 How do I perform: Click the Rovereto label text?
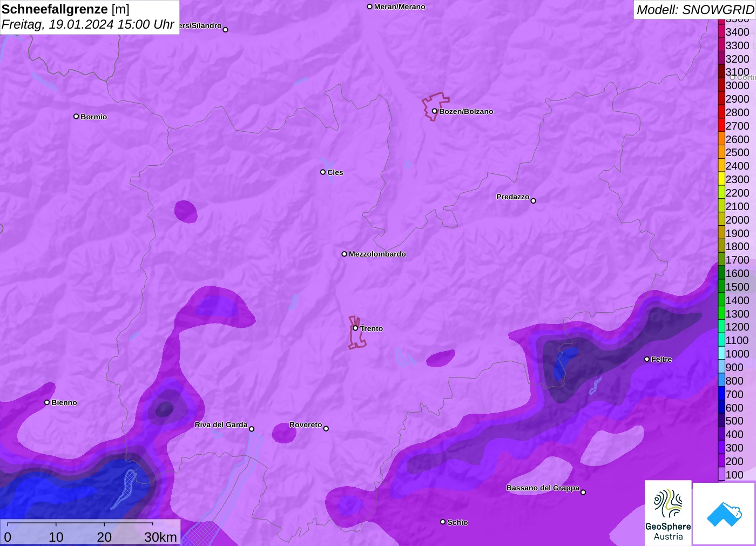pos(306,424)
